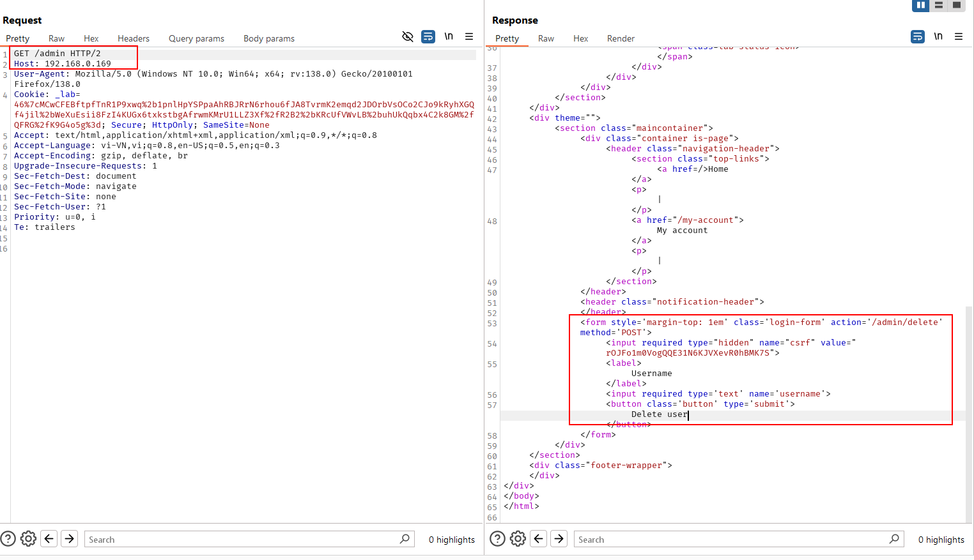Toggle hidden characters eye icon in Request
This screenshot has width=974, height=560.
pyautogui.click(x=408, y=36)
